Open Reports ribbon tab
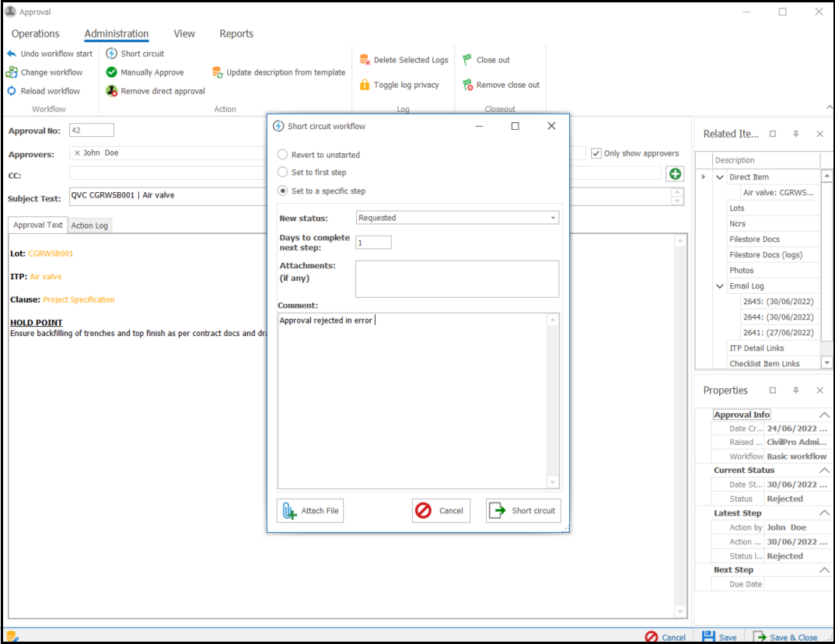 [x=236, y=33]
